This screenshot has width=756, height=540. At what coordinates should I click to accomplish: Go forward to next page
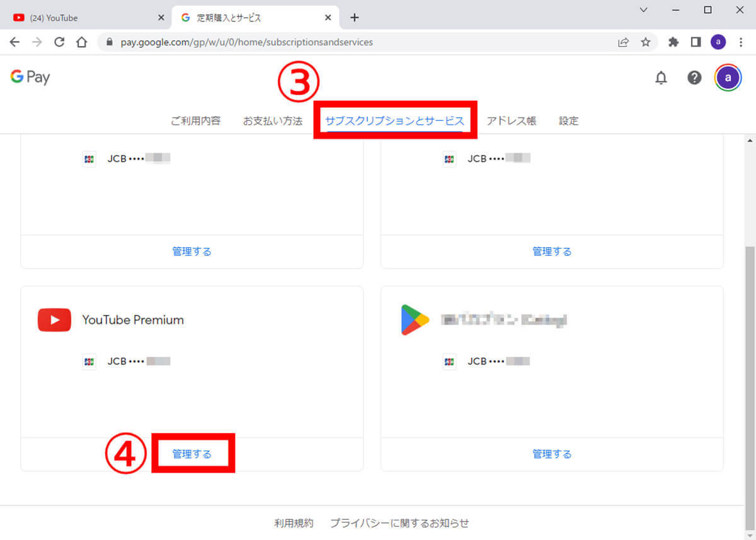click(37, 42)
